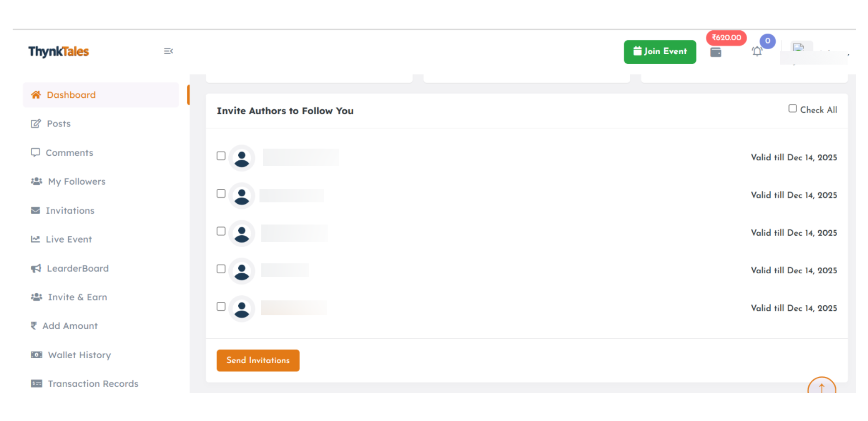This screenshot has height=421, width=868.
Task: Open Wallet History in sidebar
Action: coord(79,355)
